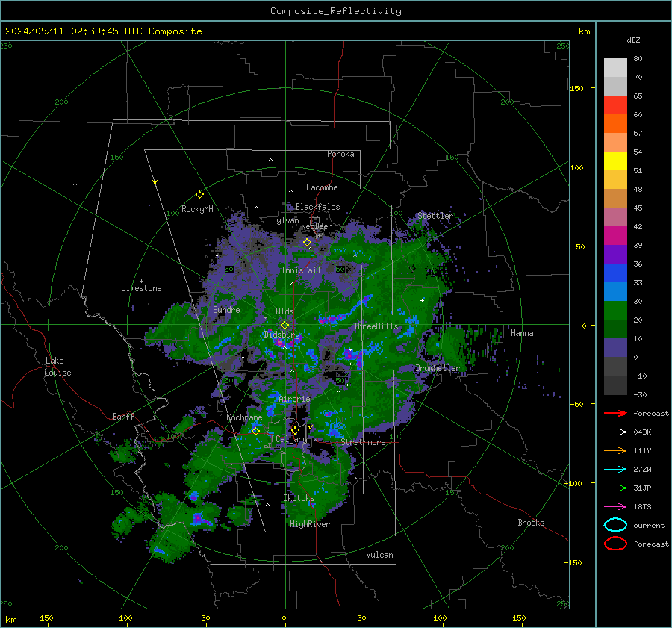Select the RedDeer city label
Screen dimensions: 672x628
point(317,226)
